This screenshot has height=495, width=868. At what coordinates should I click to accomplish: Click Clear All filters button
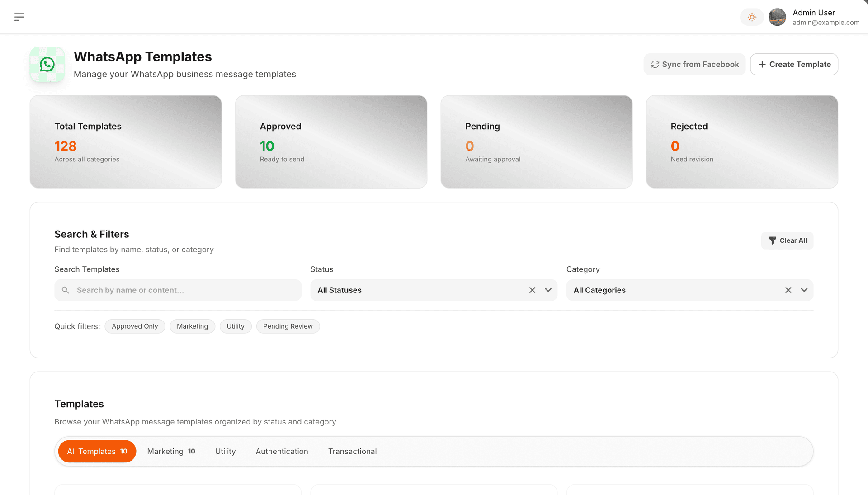tap(787, 240)
